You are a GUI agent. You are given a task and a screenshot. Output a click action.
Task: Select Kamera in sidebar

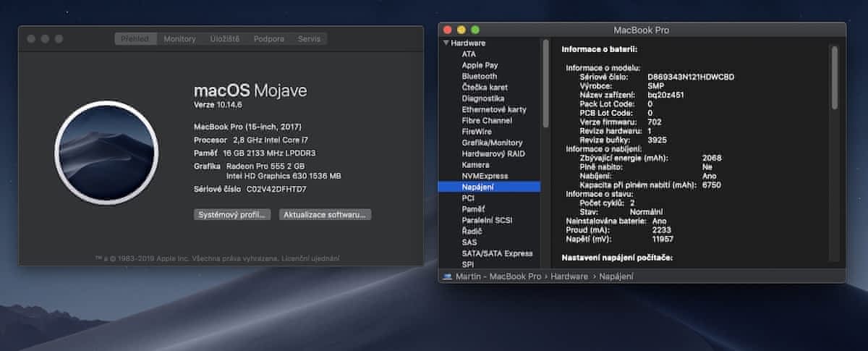[475, 165]
